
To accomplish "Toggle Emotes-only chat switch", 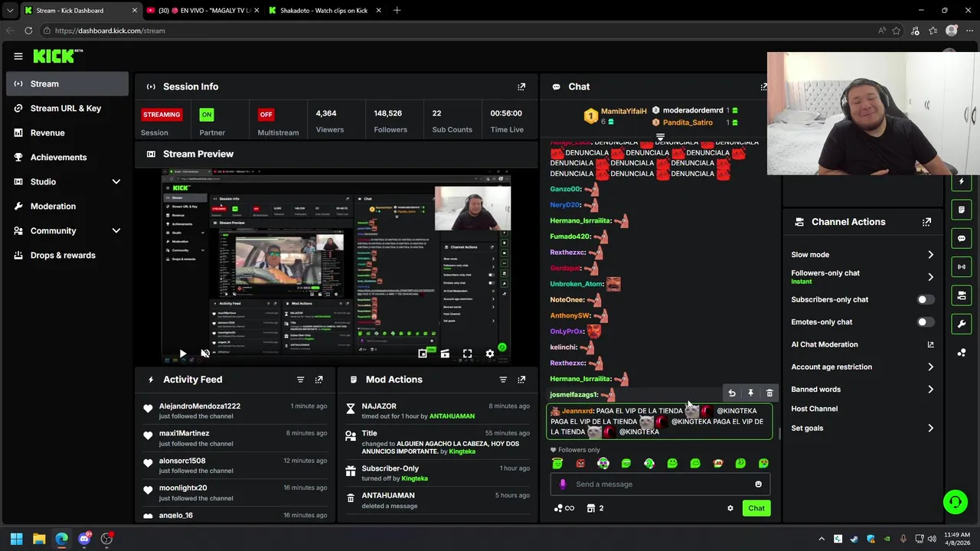I will pos(926,322).
